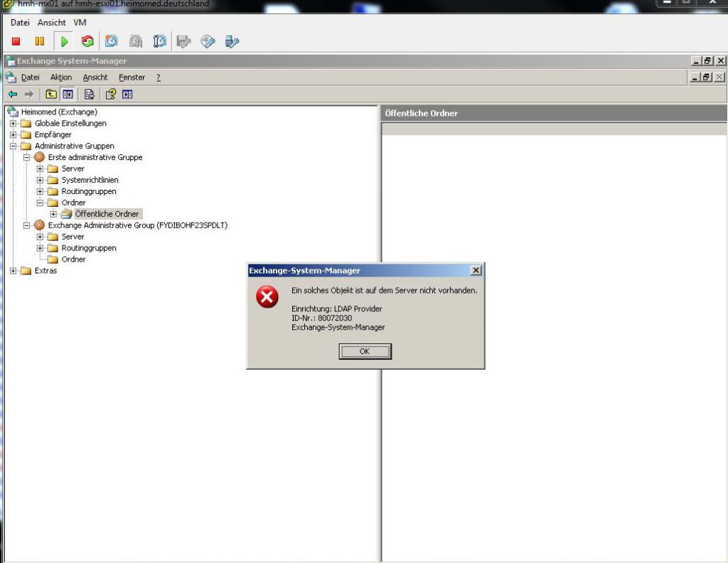Select the Heimomed (Exchange) root node
The image size is (728, 563).
pos(59,112)
